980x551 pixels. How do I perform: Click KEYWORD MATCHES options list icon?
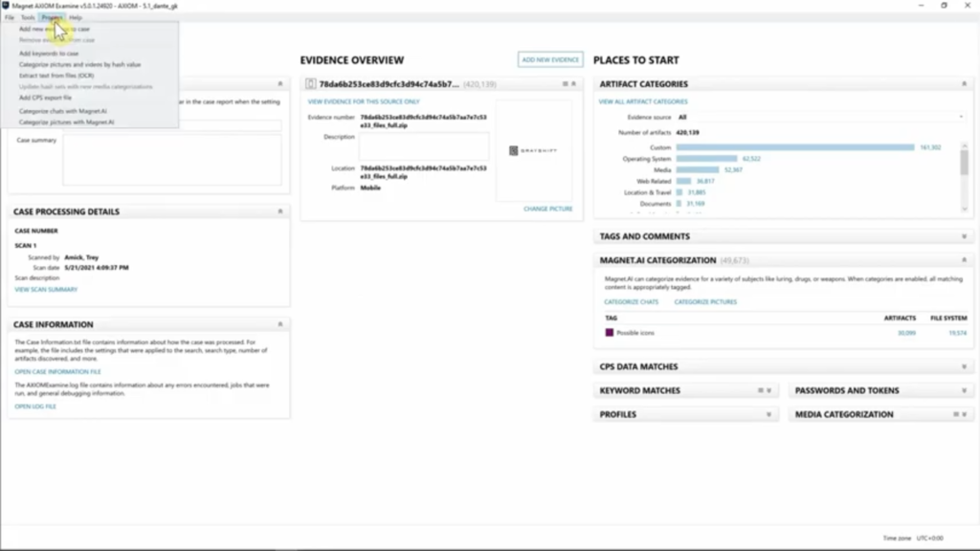(x=761, y=390)
